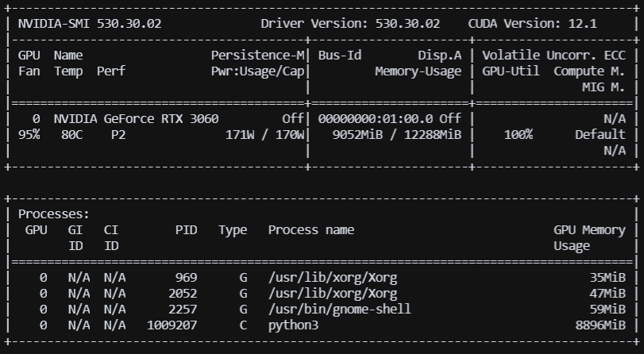Select the Disp.A column header
644x354 pixels.
tap(439, 56)
